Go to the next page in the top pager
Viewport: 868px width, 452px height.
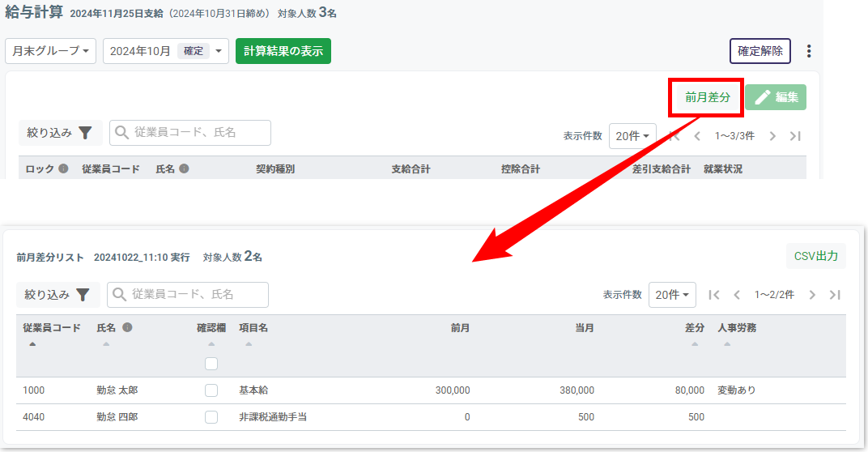772,136
